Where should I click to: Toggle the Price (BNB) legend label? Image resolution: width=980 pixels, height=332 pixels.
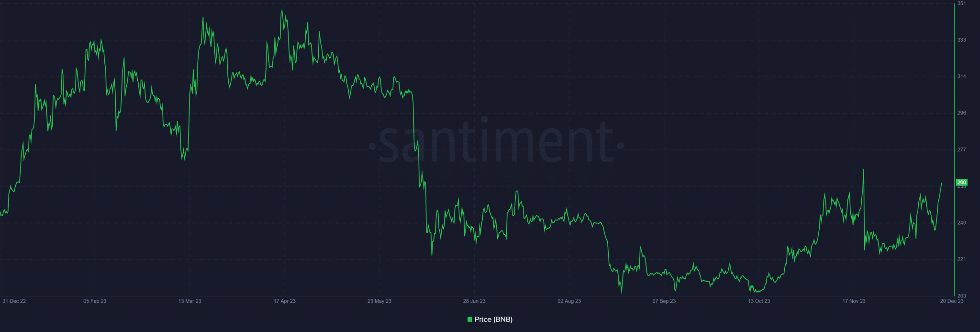493,320
